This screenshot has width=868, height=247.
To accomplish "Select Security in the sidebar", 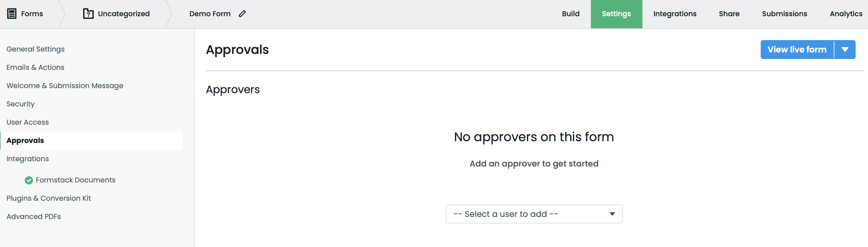I will (x=21, y=104).
